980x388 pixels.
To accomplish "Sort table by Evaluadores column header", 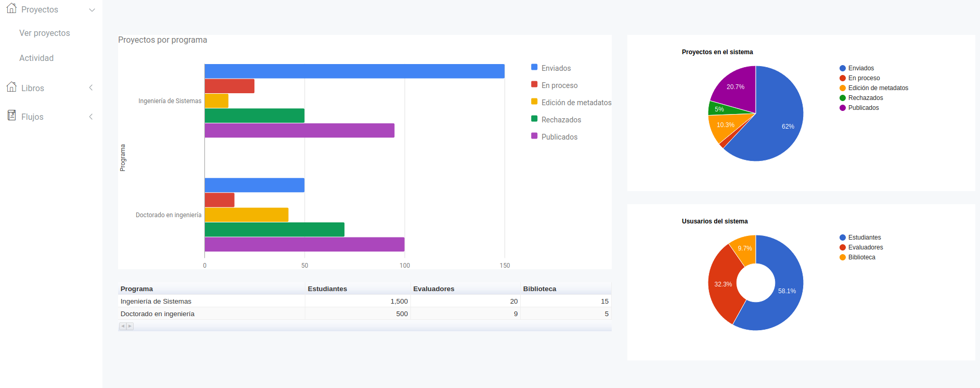I will click(433, 289).
